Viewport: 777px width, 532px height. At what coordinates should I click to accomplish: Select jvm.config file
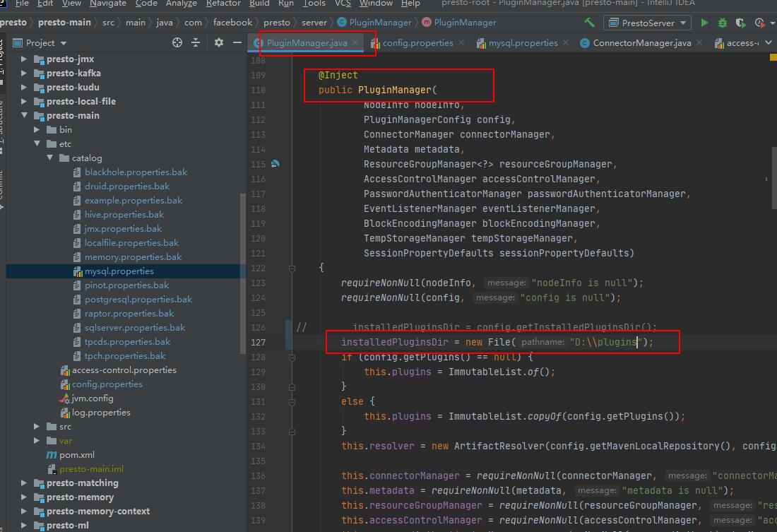(92, 398)
